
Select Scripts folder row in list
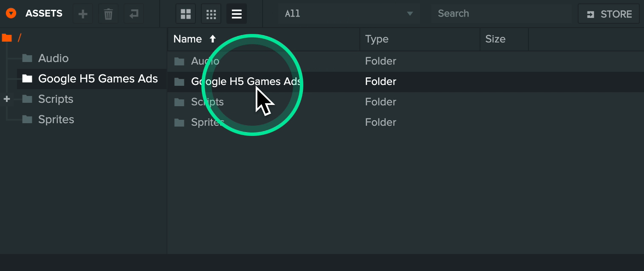pyautogui.click(x=406, y=102)
